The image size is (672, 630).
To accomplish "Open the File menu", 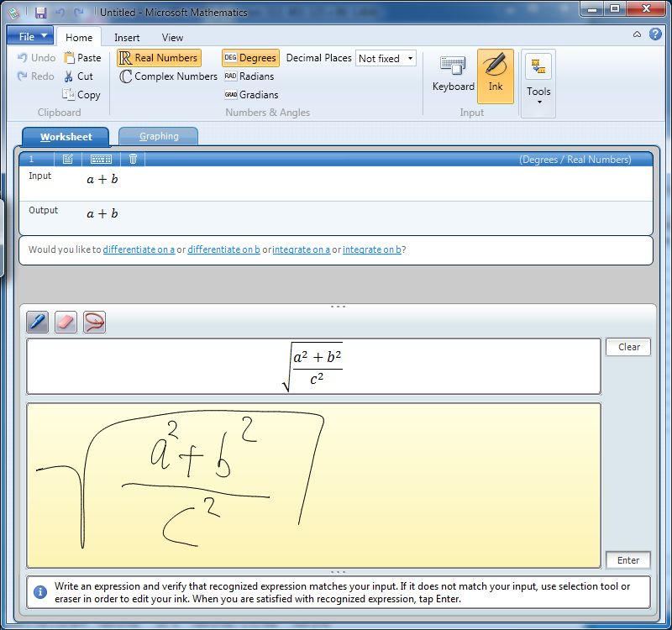I will [29, 36].
